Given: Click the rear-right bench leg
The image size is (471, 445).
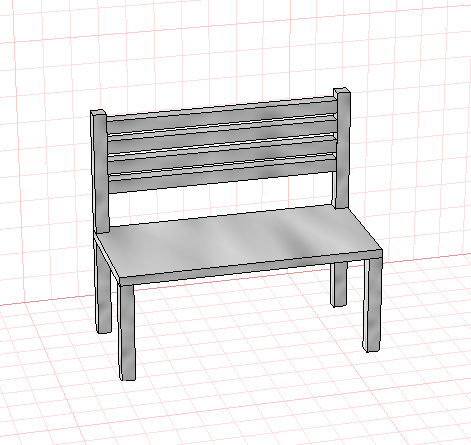Looking at the screenshot, I should [339, 284].
